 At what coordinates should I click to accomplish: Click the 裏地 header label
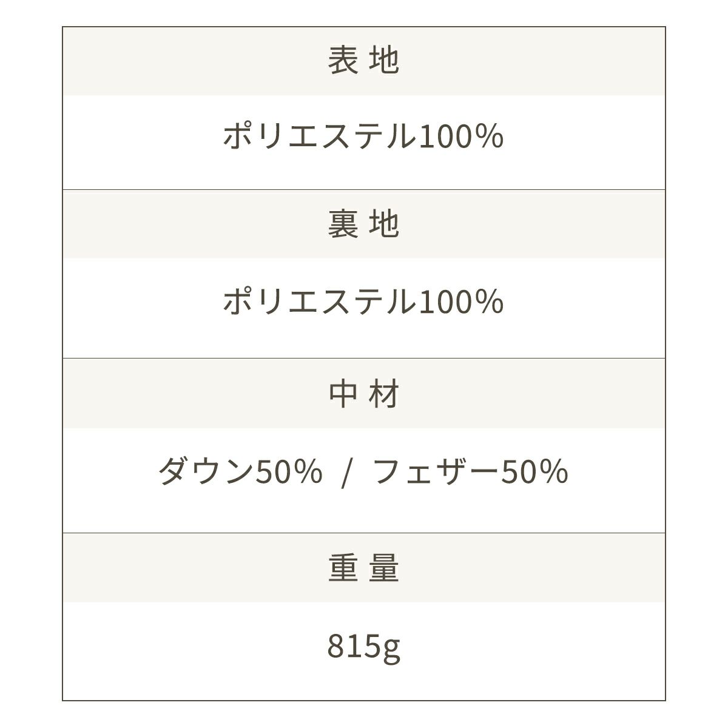(x=363, y=224)
